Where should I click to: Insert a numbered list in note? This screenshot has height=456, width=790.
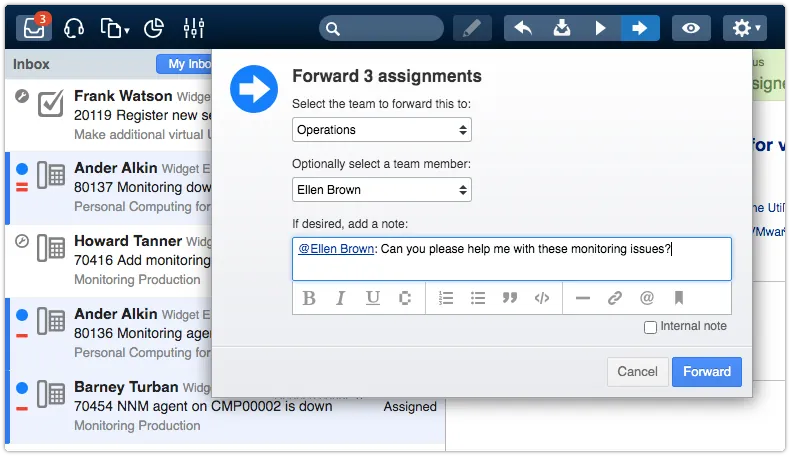(x=446, y=298)
